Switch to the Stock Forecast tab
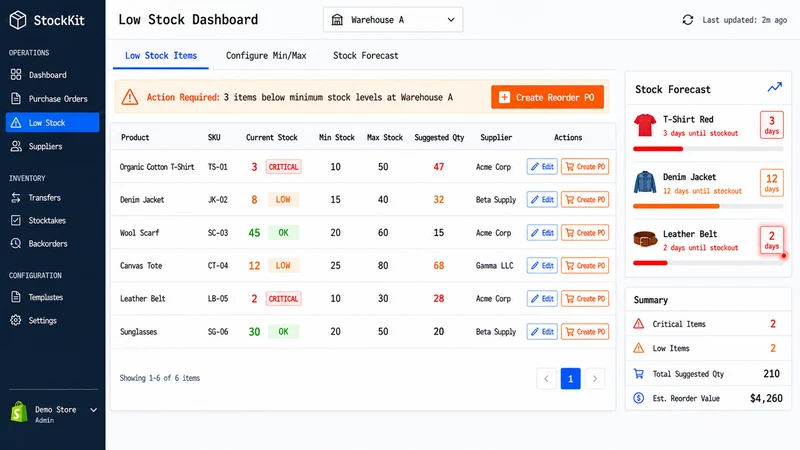 [x=365, y=56]
